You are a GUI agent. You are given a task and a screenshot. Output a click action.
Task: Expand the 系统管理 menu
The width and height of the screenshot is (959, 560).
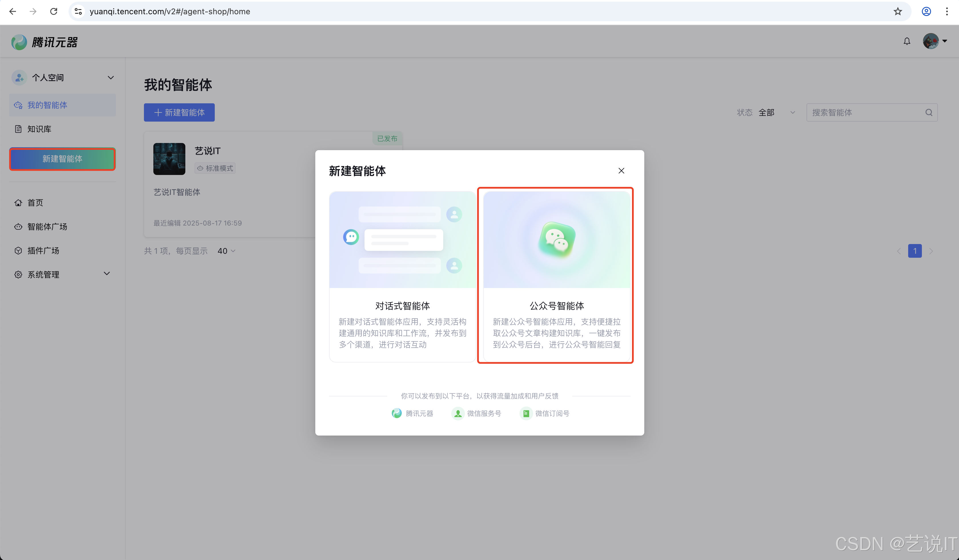[x=107, y=273]
